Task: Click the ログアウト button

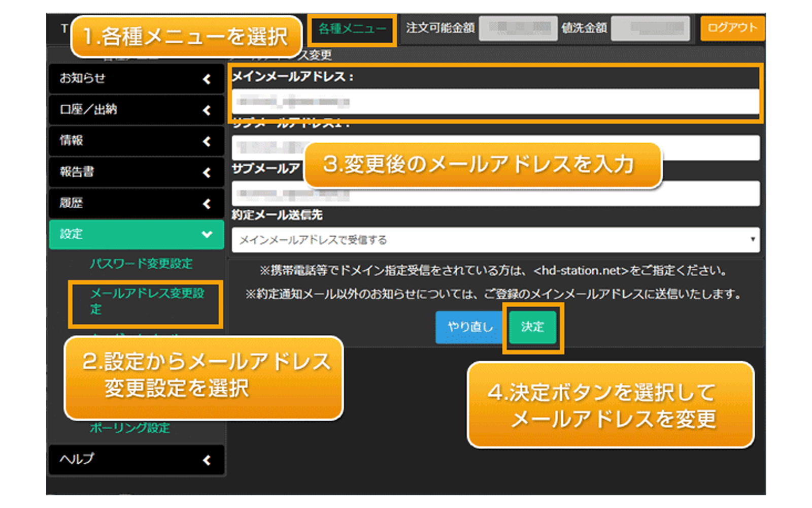Action: coord(732,28)
